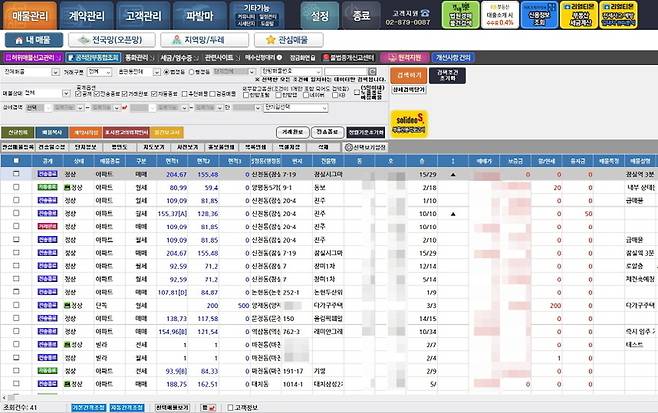658x413 pixels.
Task: Click the 설정 settings button
Action: [319, 16]
